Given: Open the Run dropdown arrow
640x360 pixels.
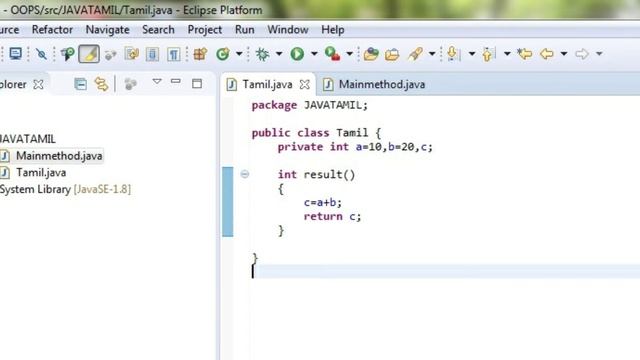Looking at the screenshot, I should 314,53.
